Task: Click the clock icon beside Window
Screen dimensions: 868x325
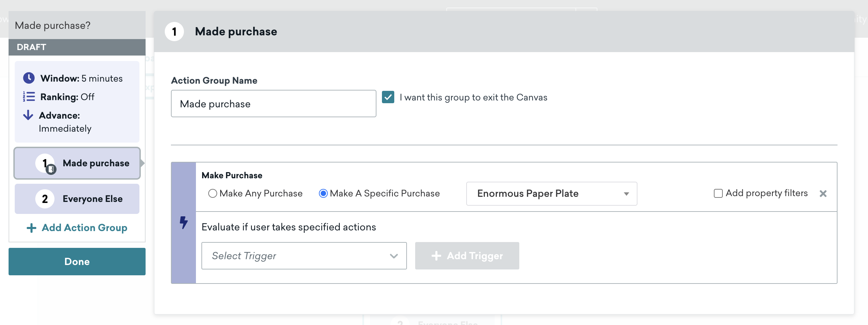Action: 29,78
